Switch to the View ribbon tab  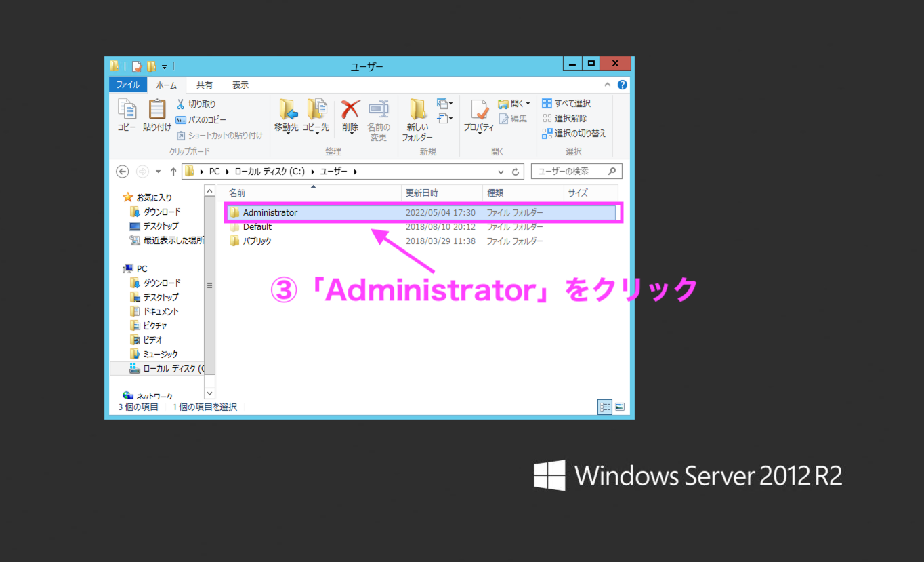point(240,85)
